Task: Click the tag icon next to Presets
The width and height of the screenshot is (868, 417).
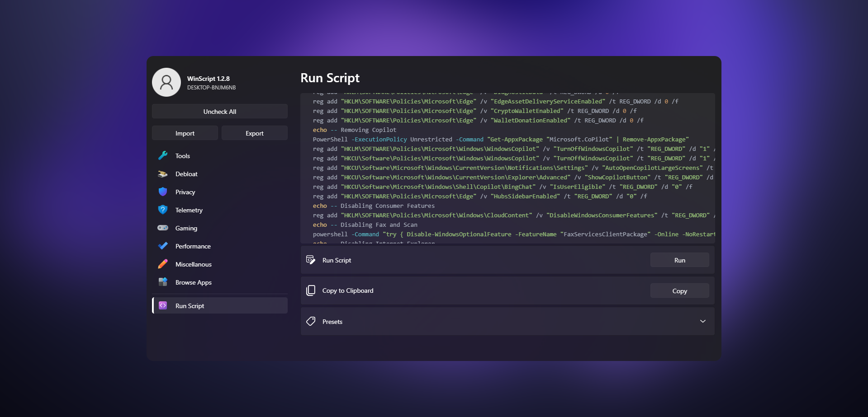Action: pos(310,321)
